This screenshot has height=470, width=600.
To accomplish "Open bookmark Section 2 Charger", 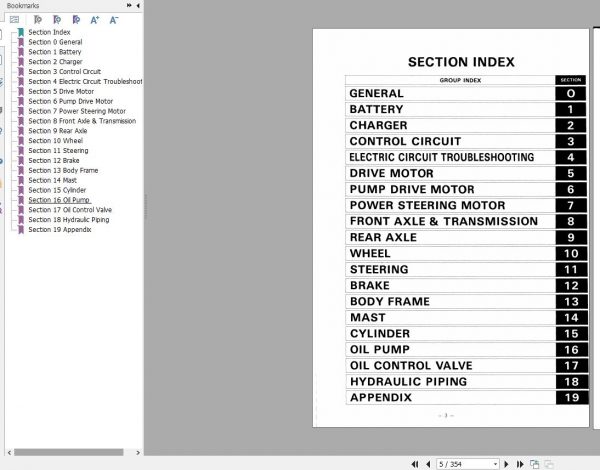I will [55, 62].
